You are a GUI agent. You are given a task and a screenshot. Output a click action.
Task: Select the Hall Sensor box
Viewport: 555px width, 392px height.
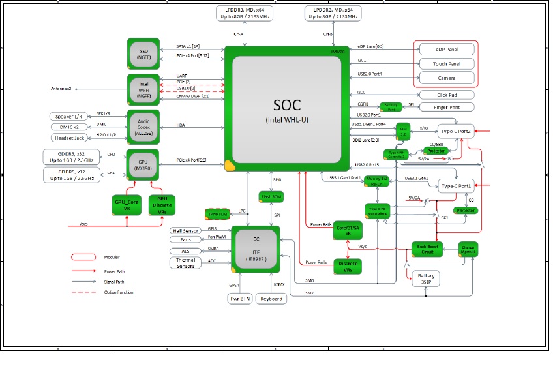(x=185, y=230)
